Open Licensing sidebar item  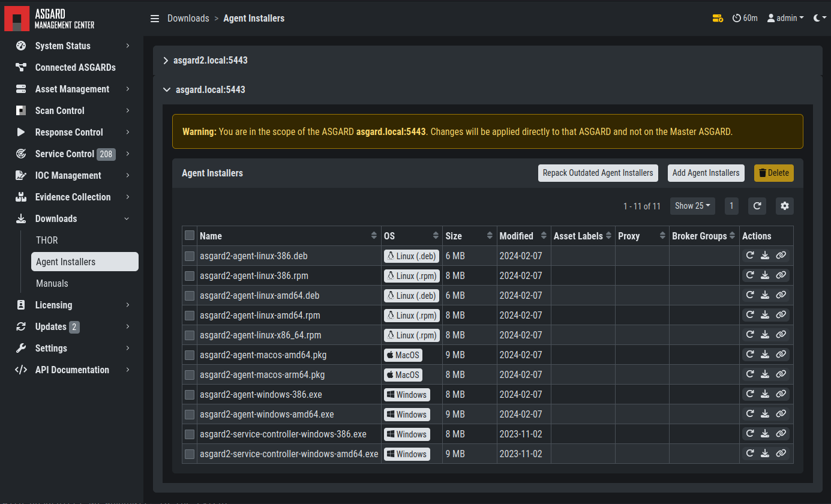click(72, 305)
